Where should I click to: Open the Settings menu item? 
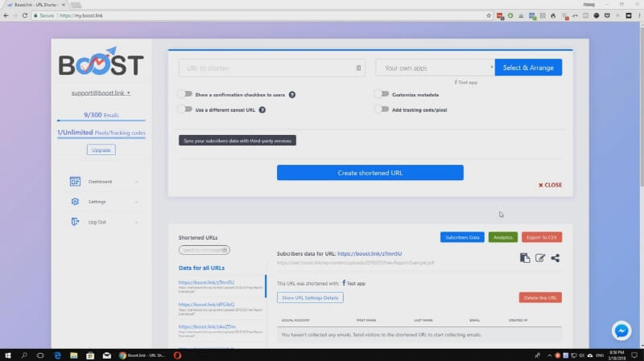click(x=97, y=202)
